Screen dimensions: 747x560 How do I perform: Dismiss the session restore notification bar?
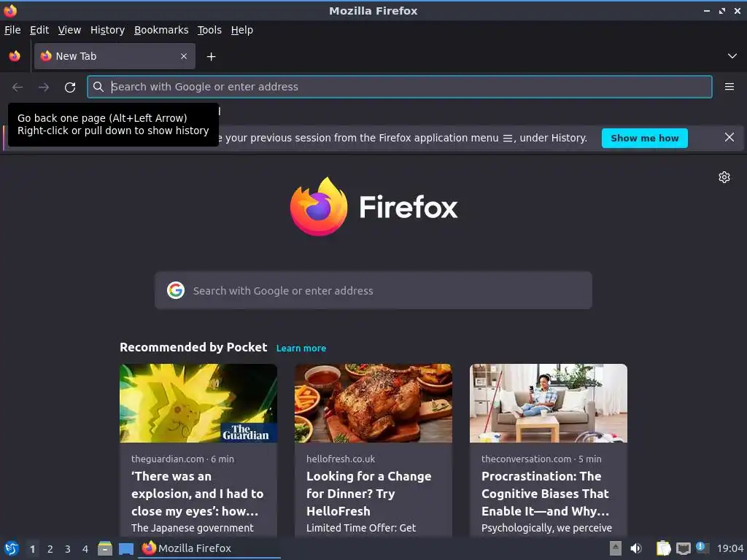click(729, 138)
